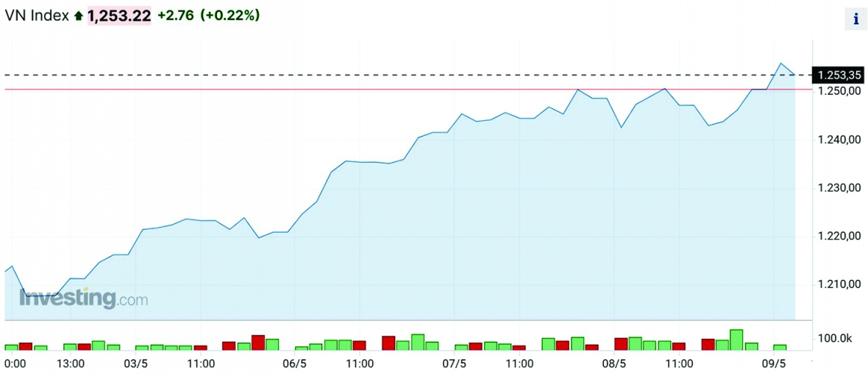Click the 08/5 date label
The width and height of the screenshot is (868, 374).
tap(614, 364)
